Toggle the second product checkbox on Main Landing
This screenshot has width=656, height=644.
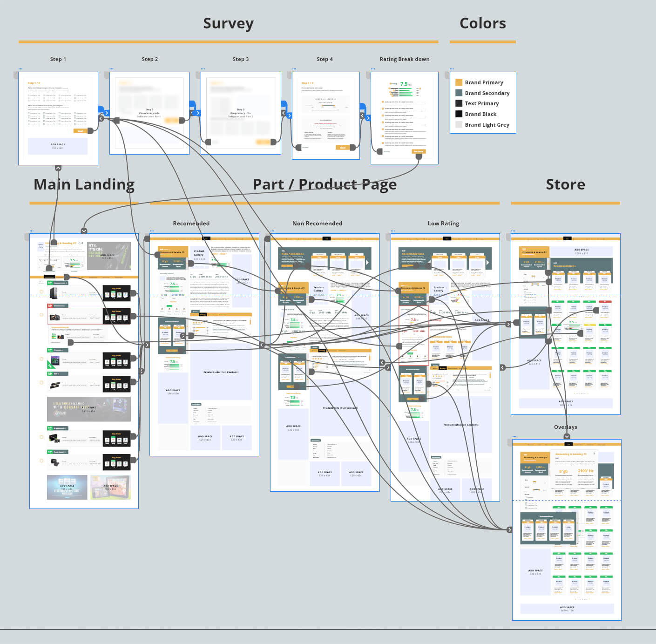click(41, 315)
